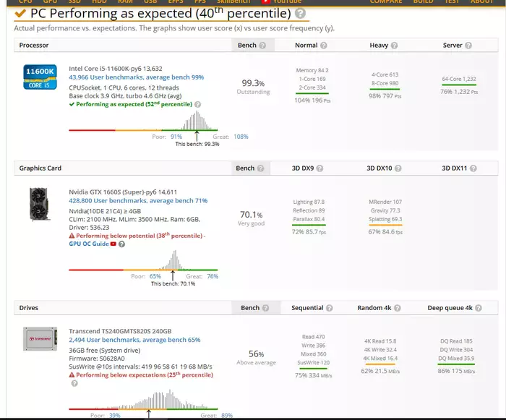Select Random 4k column header
This screenshot has width=506, height=420.
click(x=374, y=308)
